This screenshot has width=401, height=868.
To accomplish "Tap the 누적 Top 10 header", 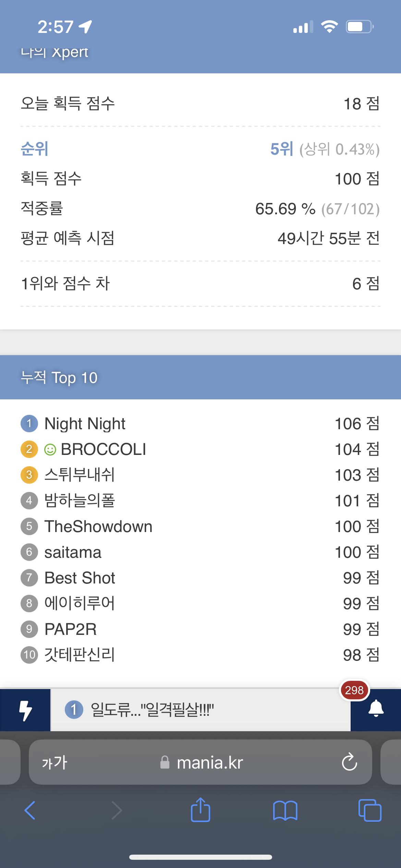I will [59, 377].
